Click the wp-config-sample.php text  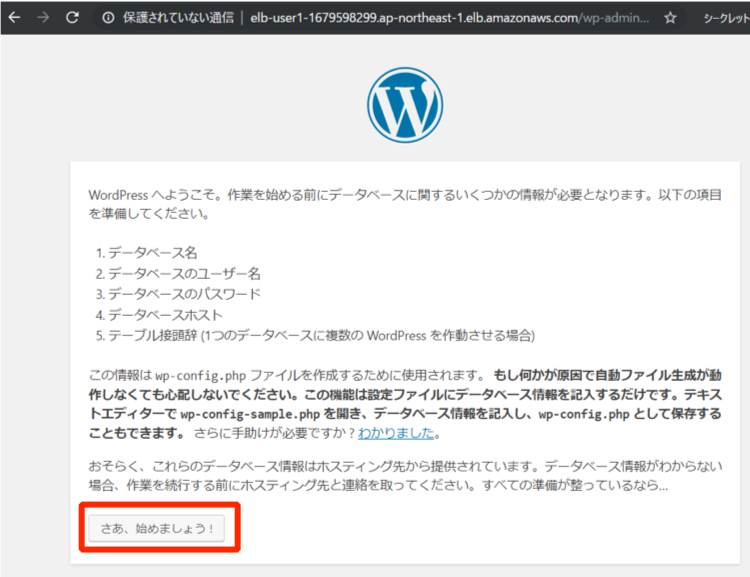click(250, 414)
